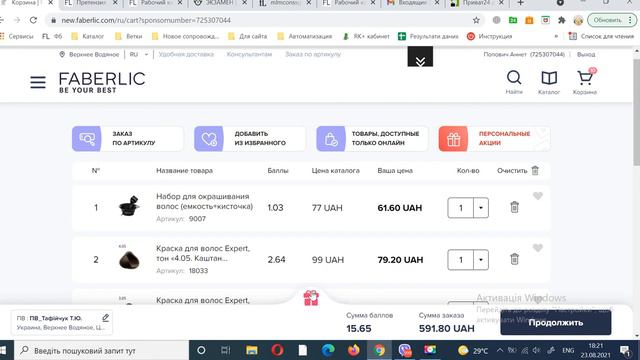
Task: Open the Автоматизация bookmark folder
Action: coord(304,36)
